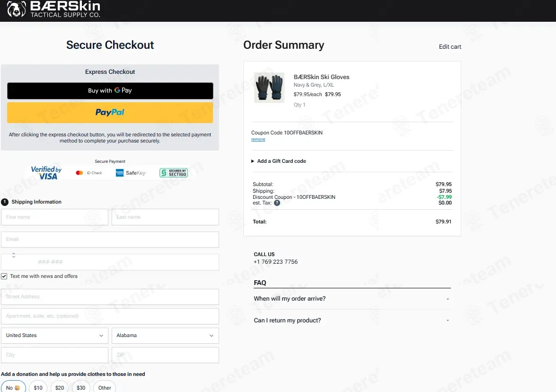Click the Verified by VISA badge
Image resolution: width=556 pixels, height=392 pixels.
(x=46, y=173)
